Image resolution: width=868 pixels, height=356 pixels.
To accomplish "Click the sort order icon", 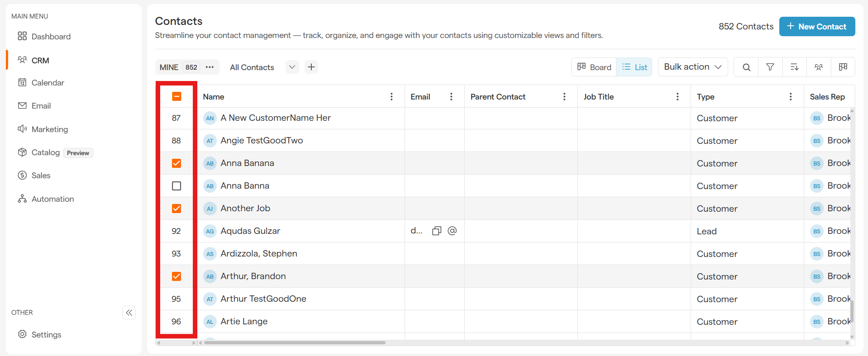I will (794, 67).
